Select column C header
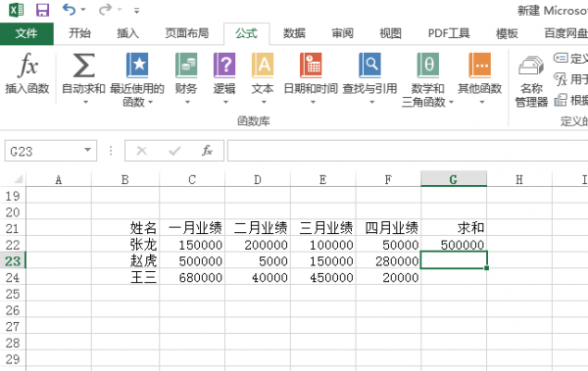Image resolution: width=588 pixels, height=371 pixels. point(192,179)
